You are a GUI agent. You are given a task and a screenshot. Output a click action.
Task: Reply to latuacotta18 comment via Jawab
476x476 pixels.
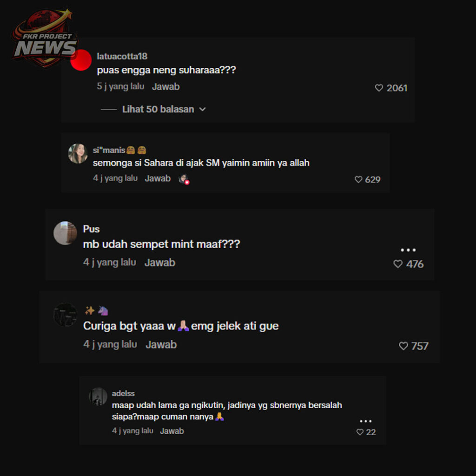coord(166,87)
